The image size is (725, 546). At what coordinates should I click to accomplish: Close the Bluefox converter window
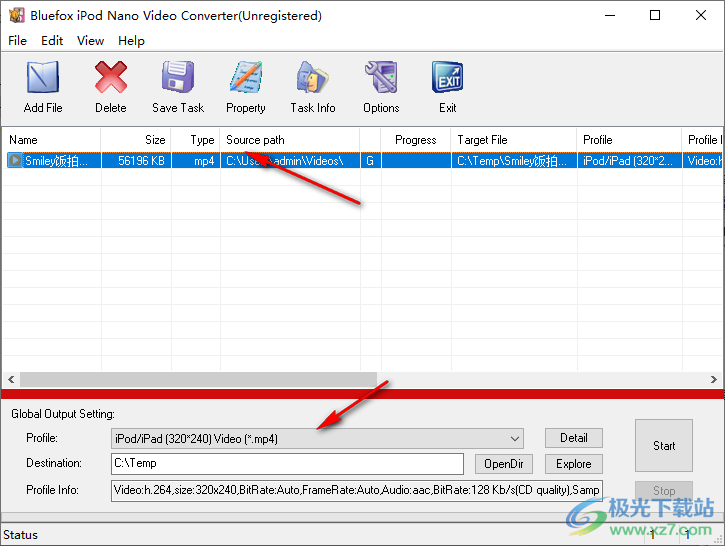point(700,15)
